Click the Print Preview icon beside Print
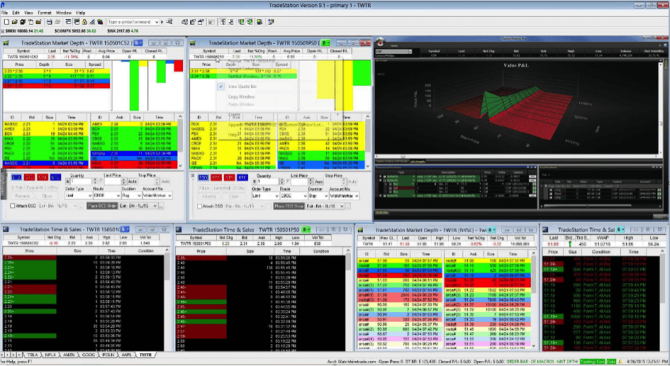670x366 pixels. click(x=58, y=22)
